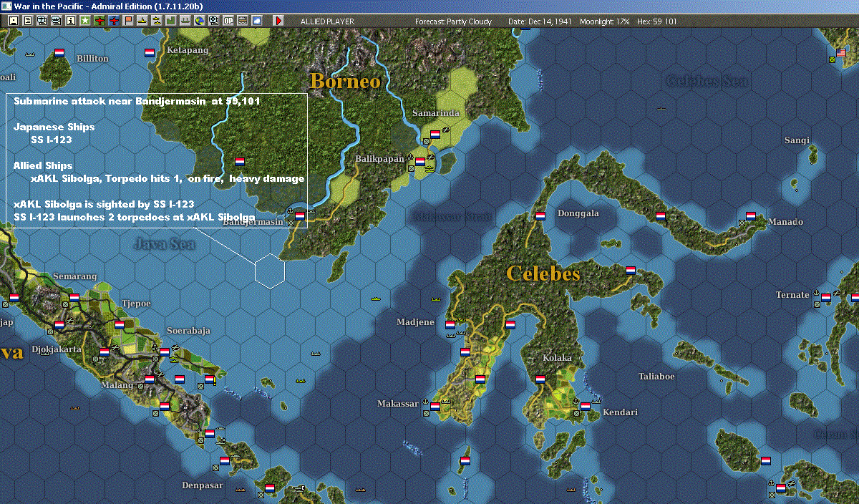Select the Makassar base flag
859x504 pixels.
435,407
